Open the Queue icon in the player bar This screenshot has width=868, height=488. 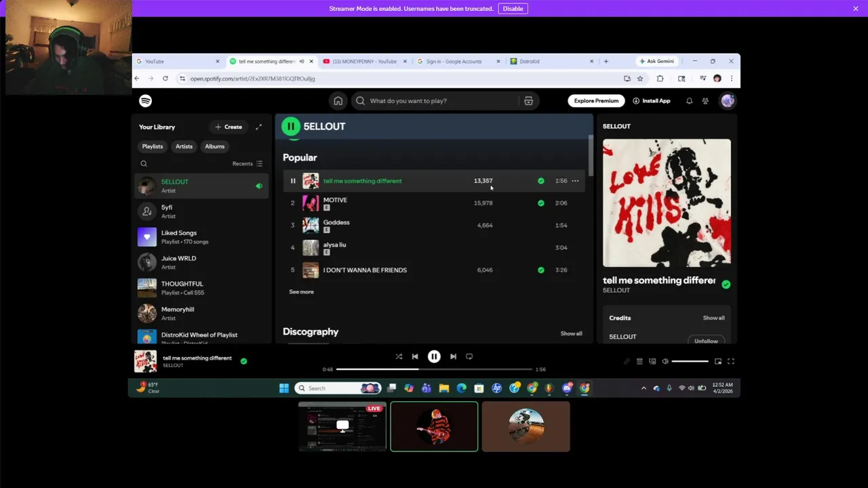pyautogui.click(x=639, y=361)
